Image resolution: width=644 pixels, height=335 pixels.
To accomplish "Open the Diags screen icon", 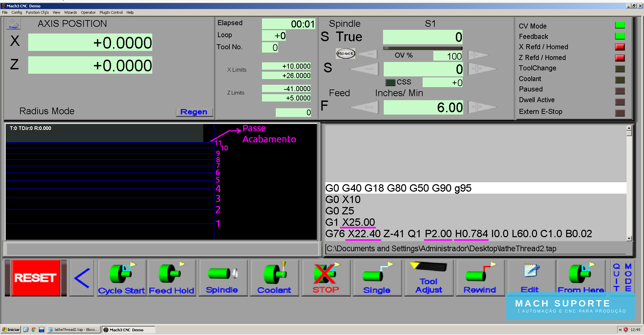I will pos(14,24).
